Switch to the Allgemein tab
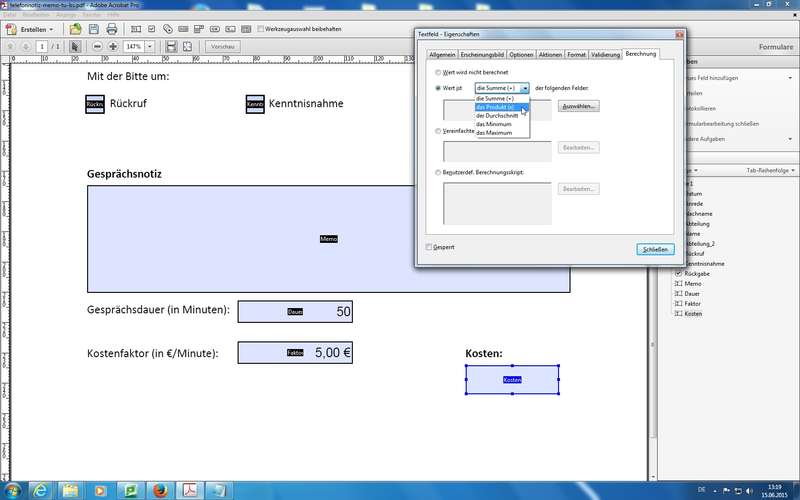The width and height of the screenshot is (800, 500). pos(442,55)
